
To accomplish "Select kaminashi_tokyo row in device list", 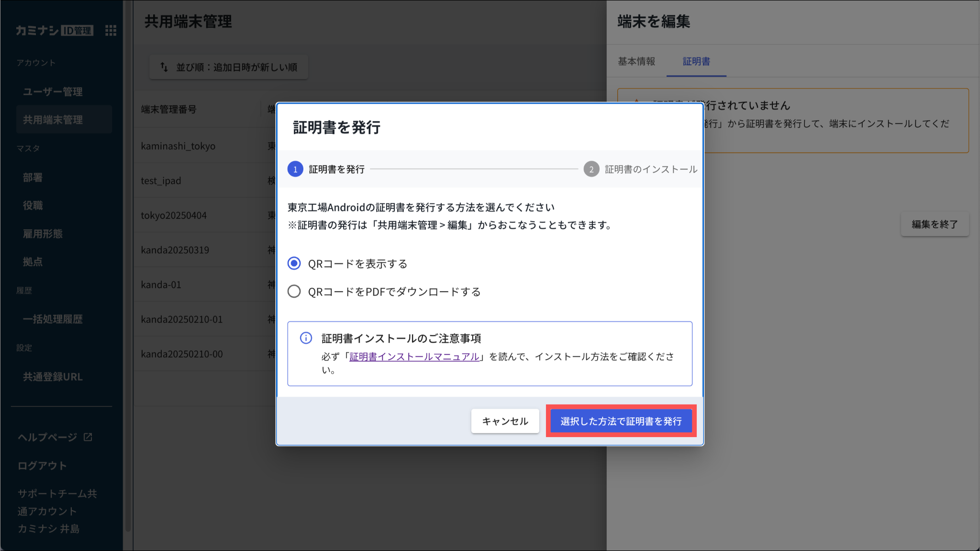I will tap(178, 146).
